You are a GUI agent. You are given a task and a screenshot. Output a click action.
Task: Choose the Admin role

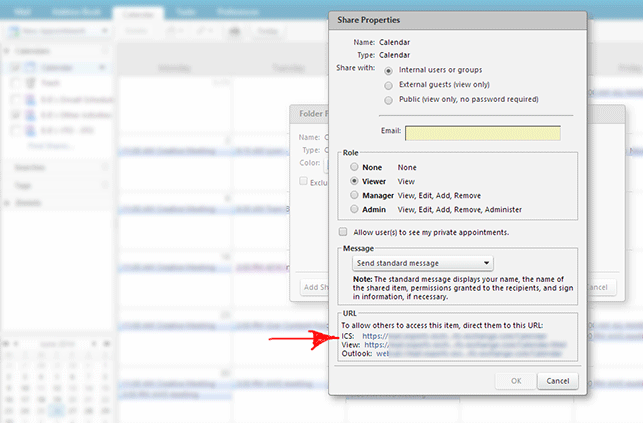click(354, 209)
